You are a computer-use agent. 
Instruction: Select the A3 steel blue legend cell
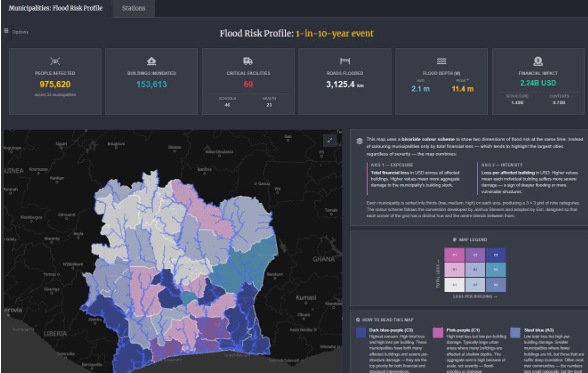(495, 285)
